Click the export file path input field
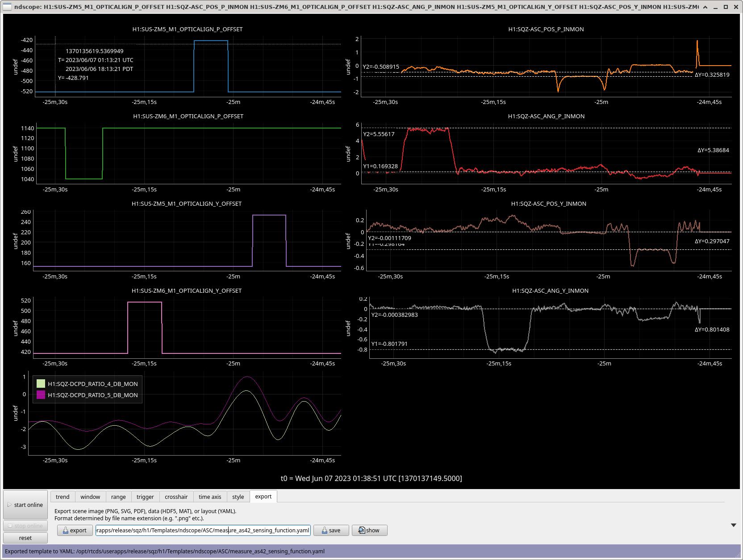 click(x=203, y=530)
